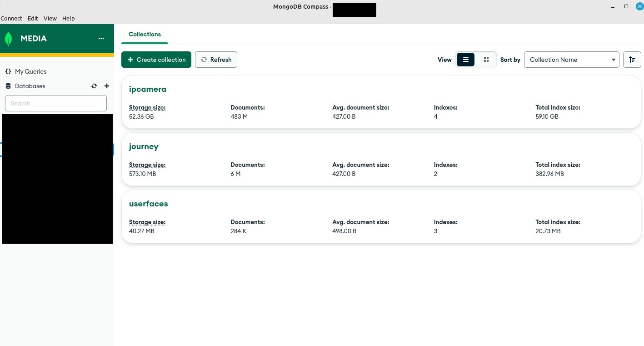644x346 pixels.
Task: Open the ipcamera collection
Action: point(148,89)
